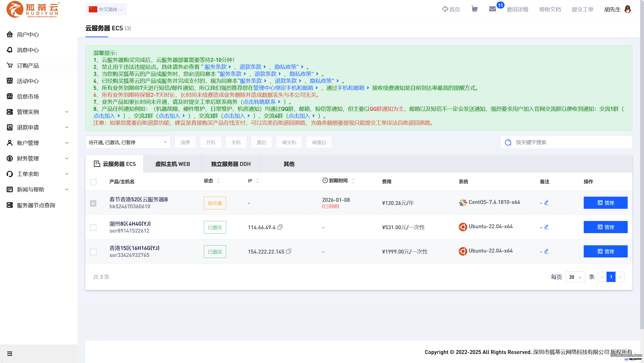The width and height of the screenshot is (644, 363).
Task: Click the 开机 button
Action: 211,142
